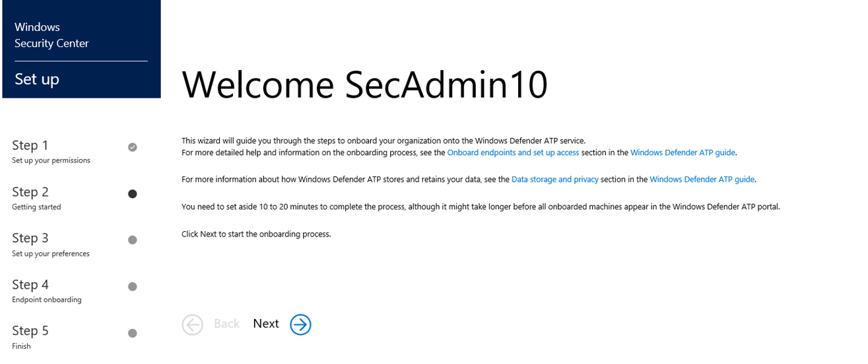Viewport: 868px width, 364px height.
Task: Select Step 2 Getting started
Action: (x=36, y=197)
